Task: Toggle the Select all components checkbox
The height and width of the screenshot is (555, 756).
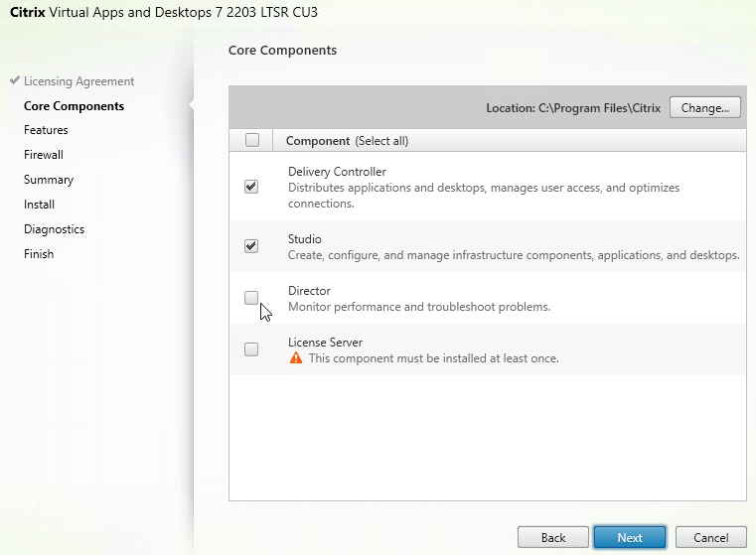Action: (x=252, y=140)
